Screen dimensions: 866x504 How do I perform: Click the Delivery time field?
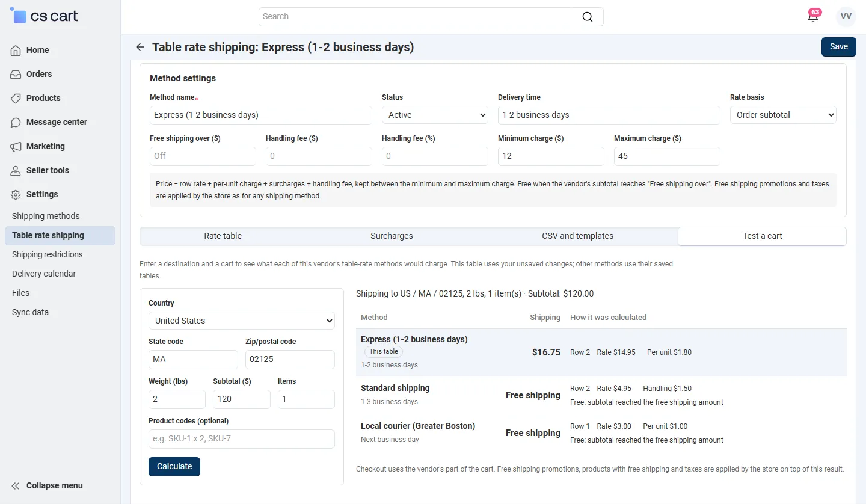[x=609, y=115]
